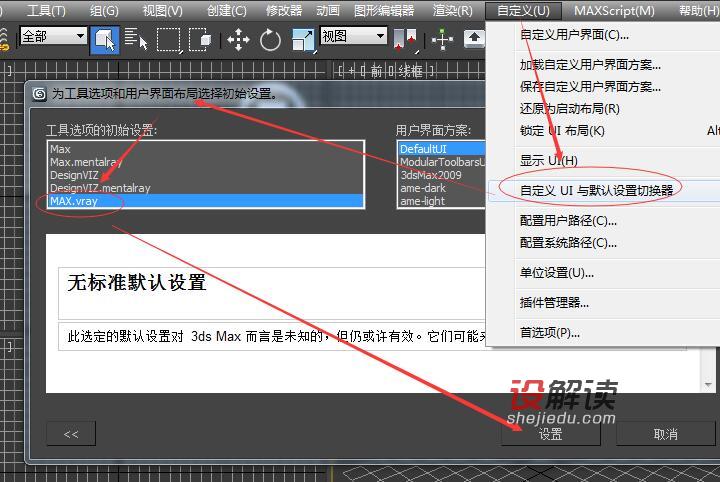
Task: Choose the Rectangular Selection Region tool
Action: pos(169,39)
